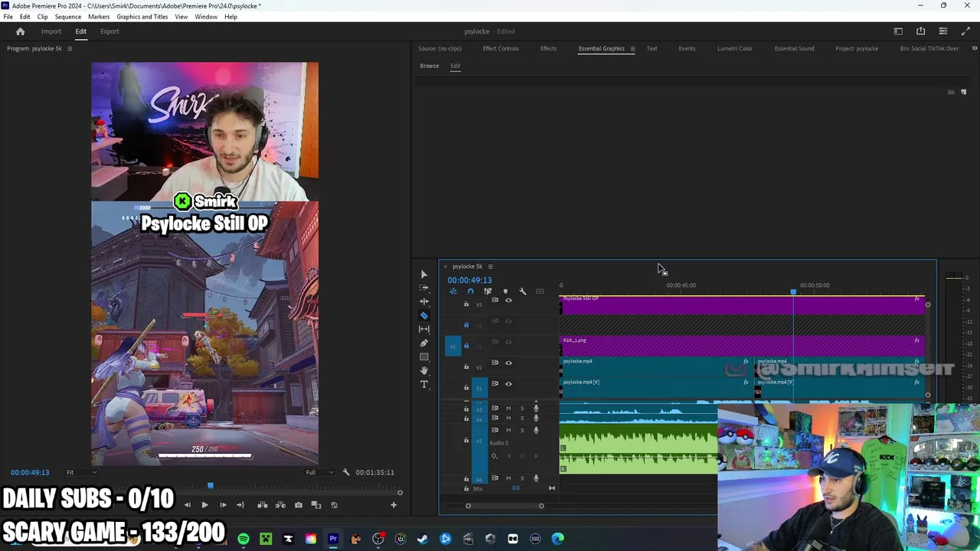Click the Home icon at the top left

(21, 31)
